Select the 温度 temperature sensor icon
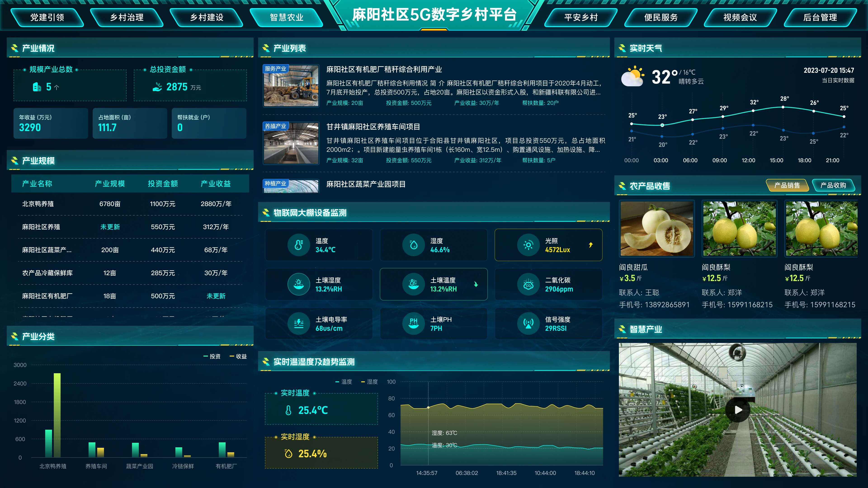Screen dimensions: 868x488 pyautogui.click(x=299, y=245)
